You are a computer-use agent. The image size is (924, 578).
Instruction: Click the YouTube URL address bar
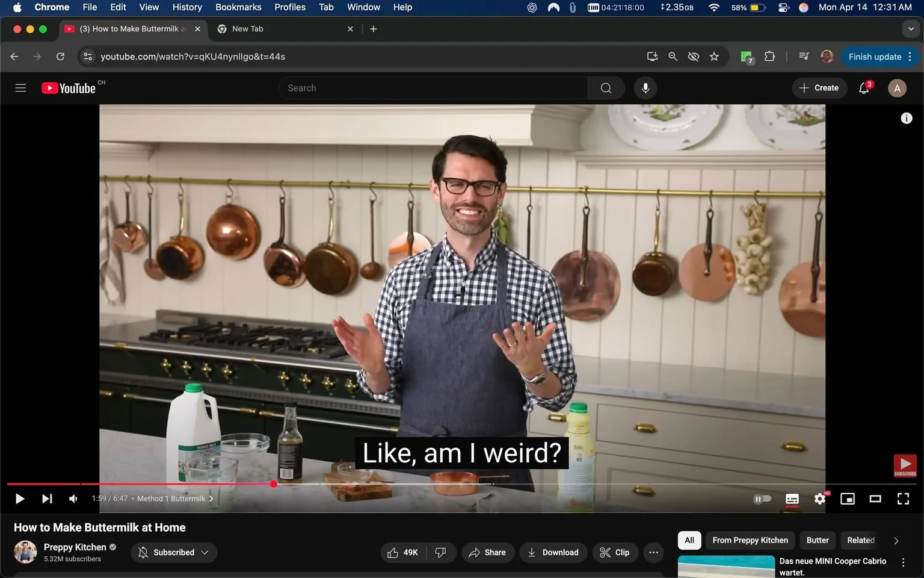click(192, 57)
